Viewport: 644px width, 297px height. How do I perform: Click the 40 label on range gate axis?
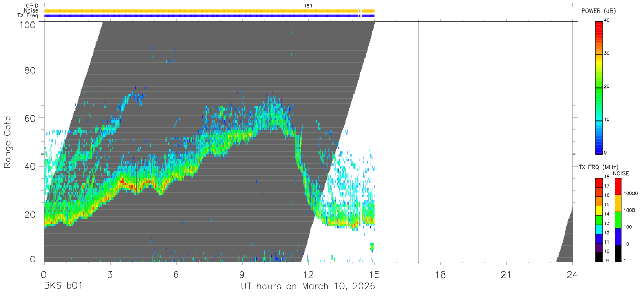[x=29, y=166]
